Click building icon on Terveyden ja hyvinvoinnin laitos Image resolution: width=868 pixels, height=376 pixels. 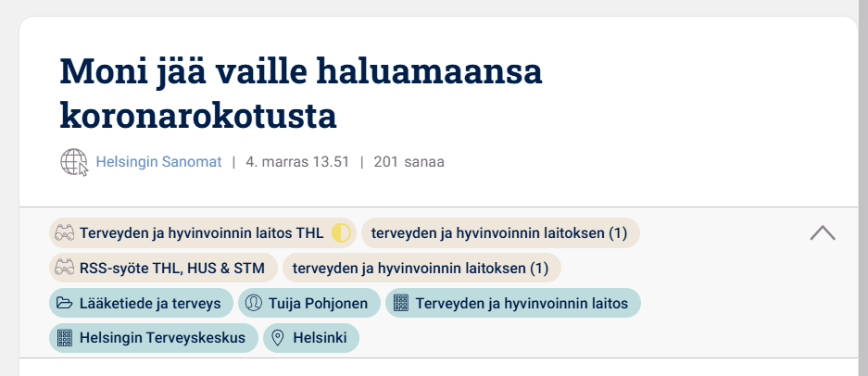point(400,303)
